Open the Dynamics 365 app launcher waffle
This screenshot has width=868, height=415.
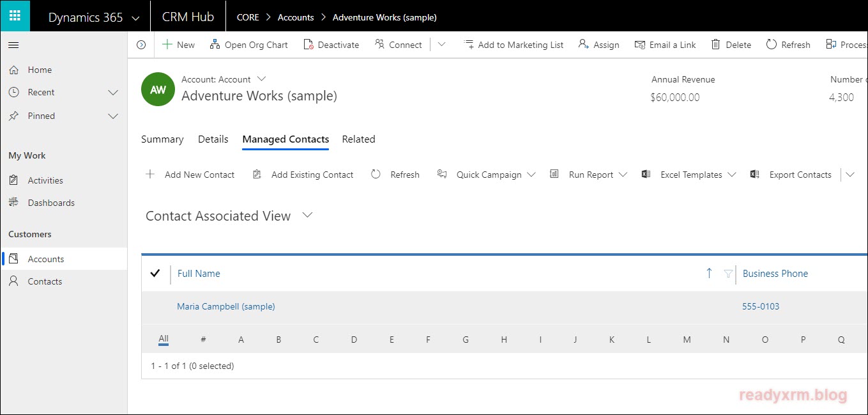15,16
